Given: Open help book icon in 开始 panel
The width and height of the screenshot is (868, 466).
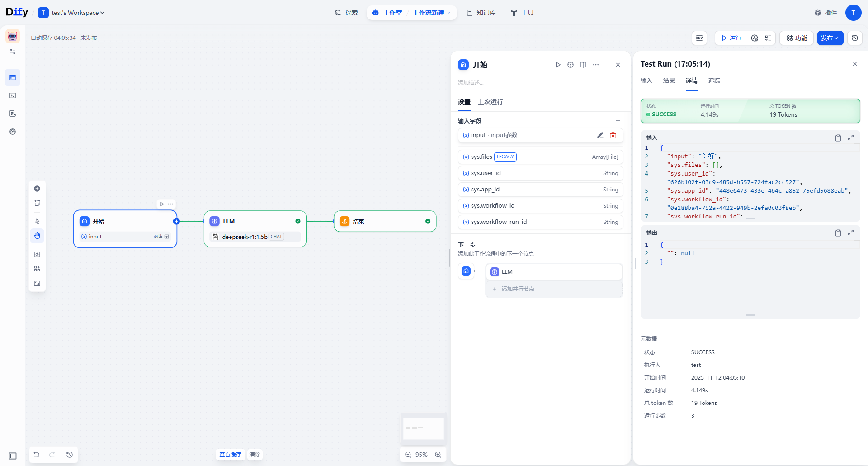Looking at the screenshot, I should [583, 65].
